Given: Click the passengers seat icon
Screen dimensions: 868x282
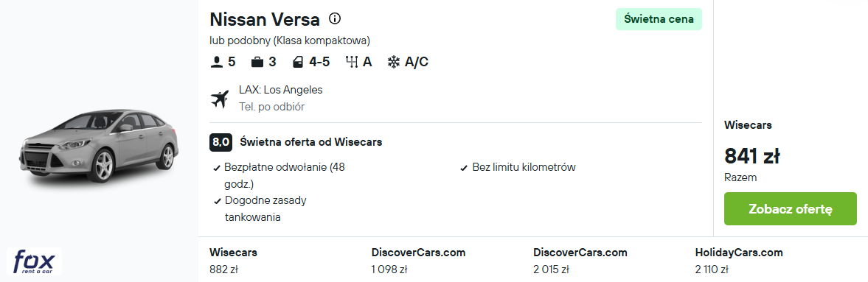Looking at the screenshot, I should [x=216, y=62].
